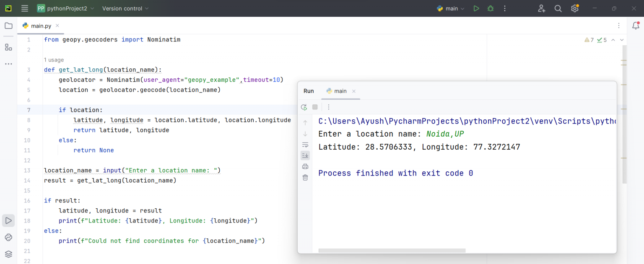Screen dimensions: 644x264
Task: Disable Scroll to End in console
Action: pyautogui.click(x=305, y=155)
